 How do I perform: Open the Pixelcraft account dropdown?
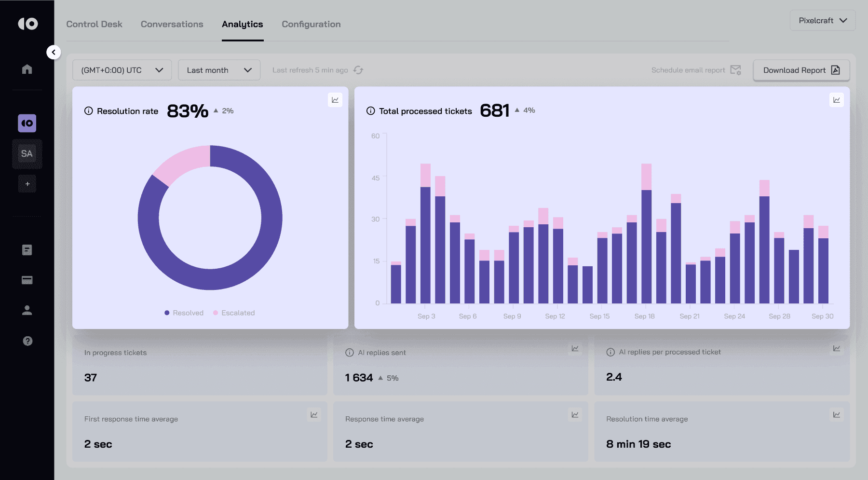point(822,20)
